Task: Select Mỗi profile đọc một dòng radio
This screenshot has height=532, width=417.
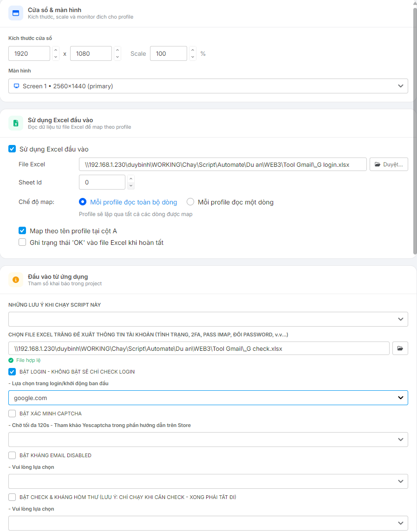Action: 190,202
